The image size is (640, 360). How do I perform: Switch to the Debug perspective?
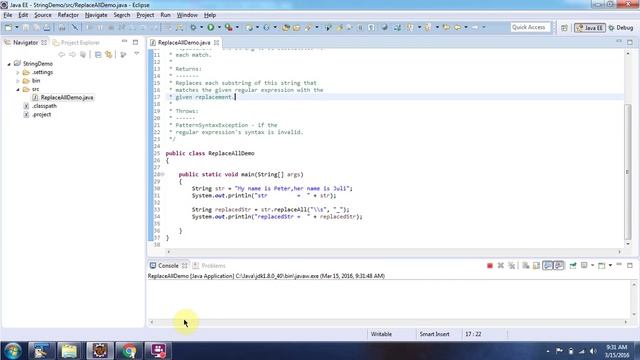621,28
